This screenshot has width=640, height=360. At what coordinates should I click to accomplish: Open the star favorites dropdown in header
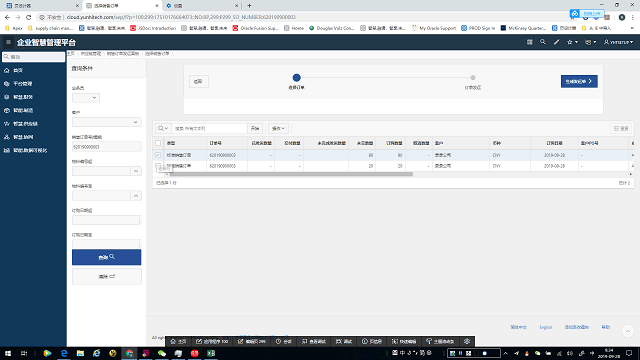point(572,42)
